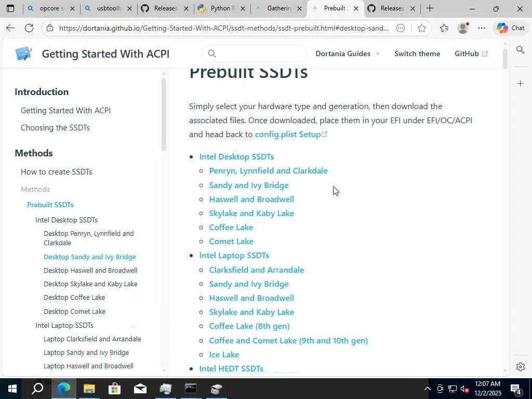Open the Favorites list icon
Image resolution: width=532 pixels, height=399 pixels.
[x=444, y=28]
